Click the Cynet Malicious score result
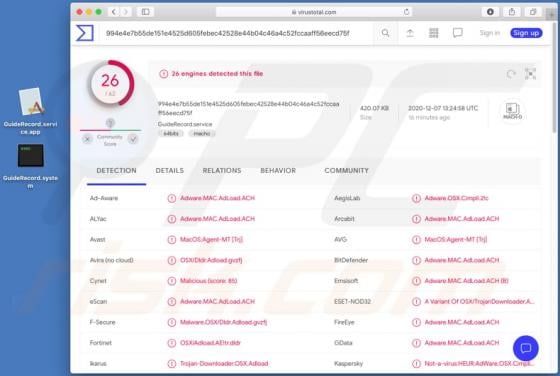 208,281
